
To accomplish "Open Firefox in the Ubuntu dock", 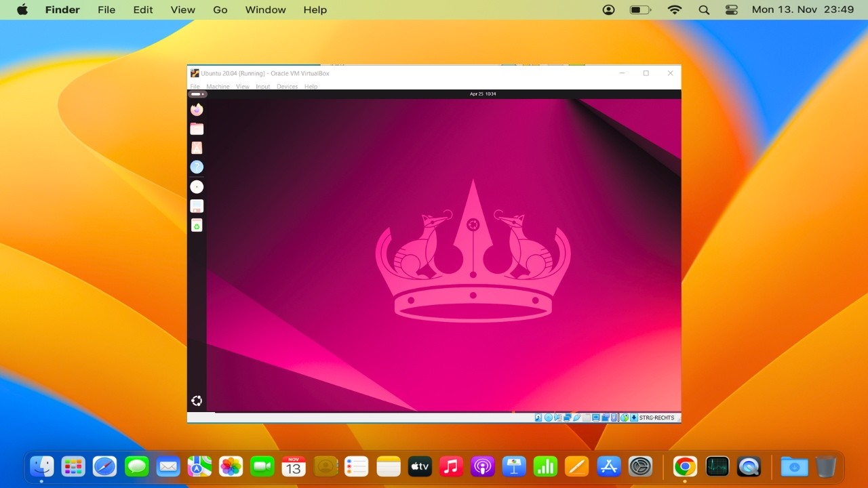I will pos(197,109).
